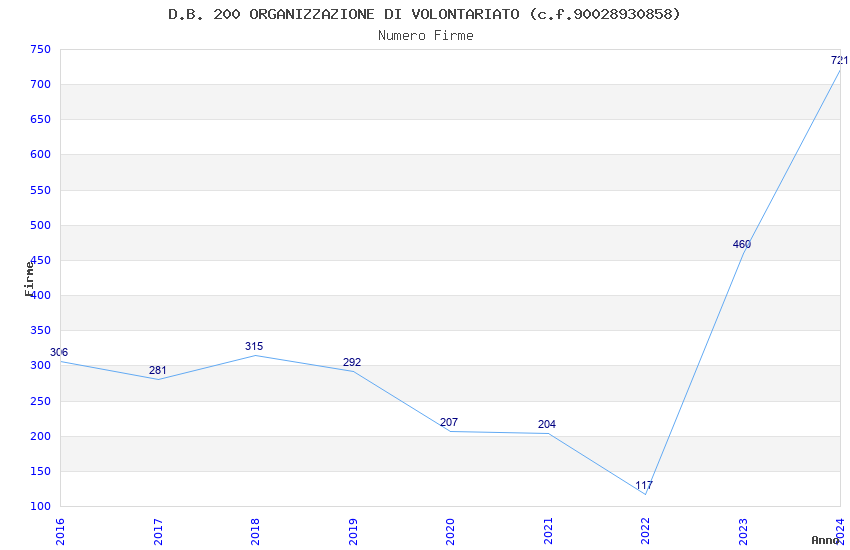Click the y-axis tick value 750
This screenshot has height=550, width=850.
tap(41, 49)
